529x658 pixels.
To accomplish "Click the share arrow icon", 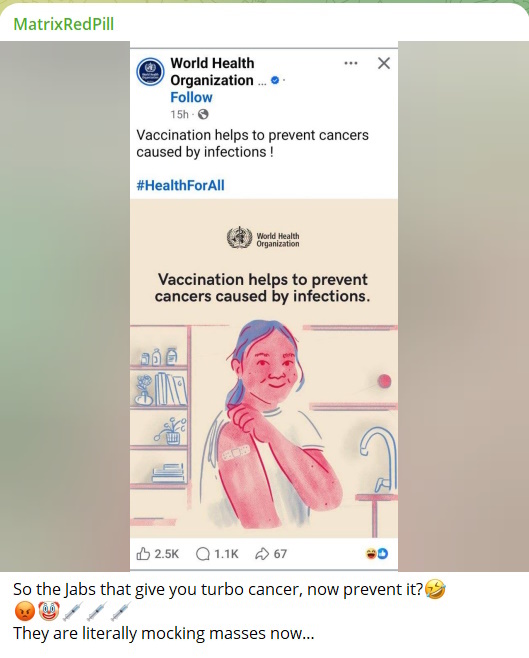I will pos(262,554).
